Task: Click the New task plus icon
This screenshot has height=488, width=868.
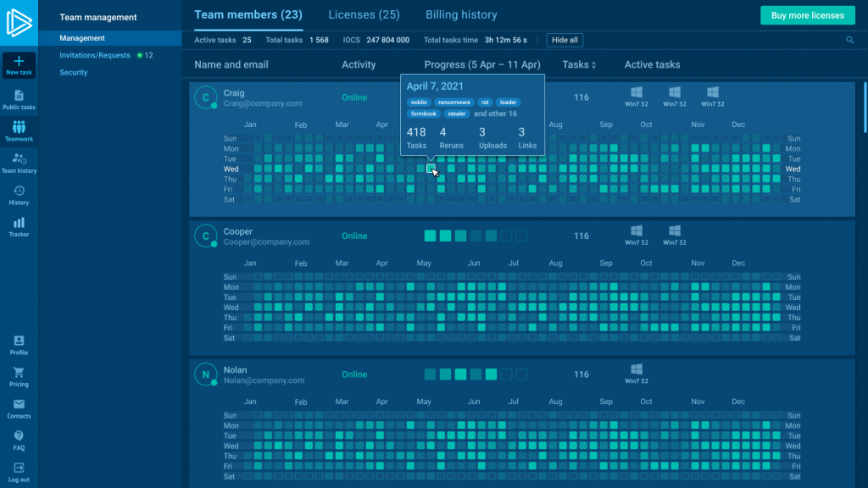Action: (19, 62)
